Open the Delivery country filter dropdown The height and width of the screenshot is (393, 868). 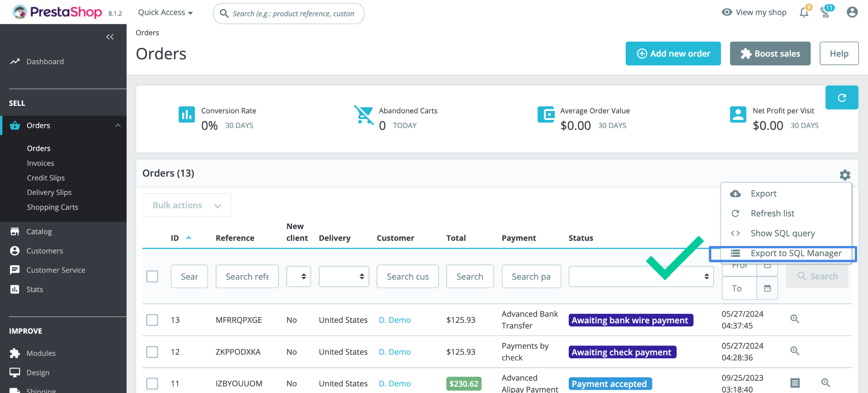click(344, 276)
